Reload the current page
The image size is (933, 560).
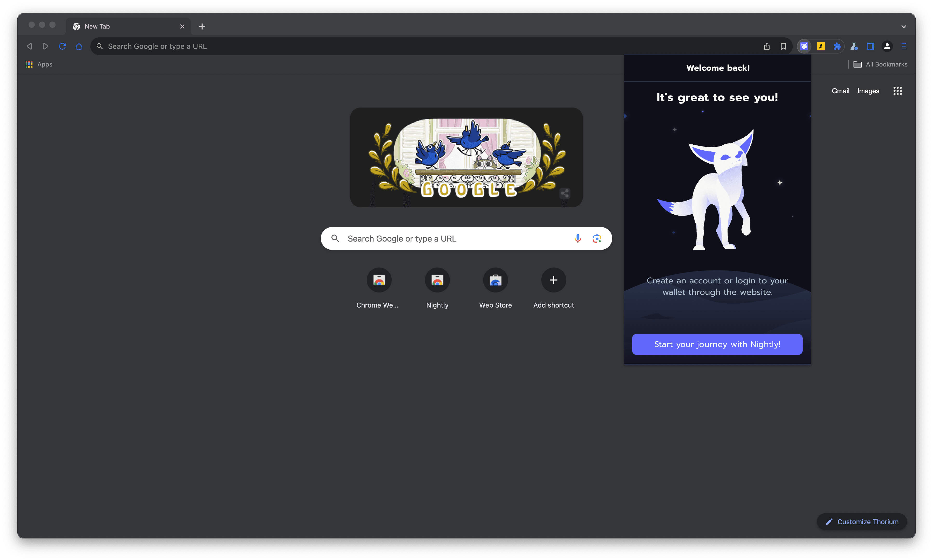[x=62, y=46]
